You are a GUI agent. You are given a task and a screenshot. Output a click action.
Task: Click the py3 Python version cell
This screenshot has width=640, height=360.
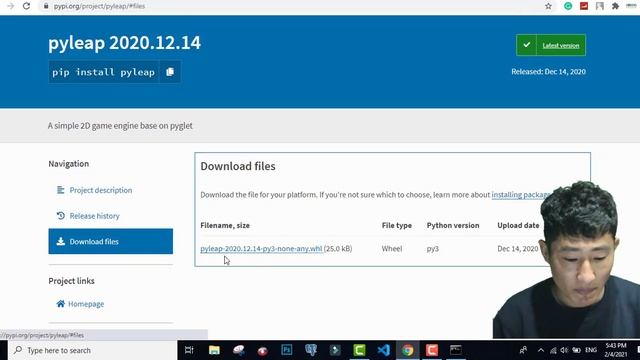433,249
